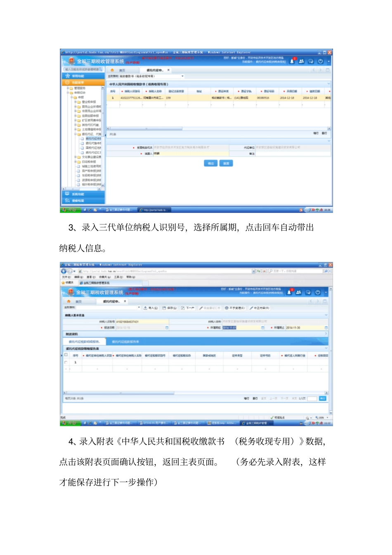Open the chat bubble icon in the lower screenshot
392x555 pixels.
[308, 292]
